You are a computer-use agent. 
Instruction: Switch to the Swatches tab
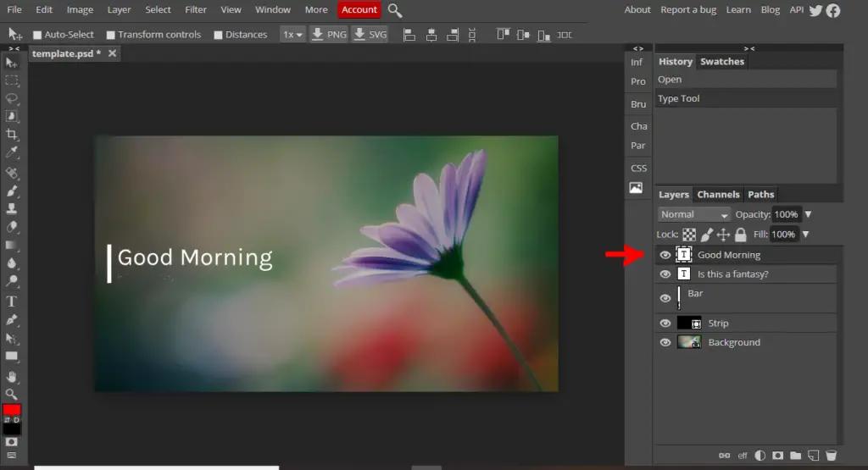coord(722,61)
